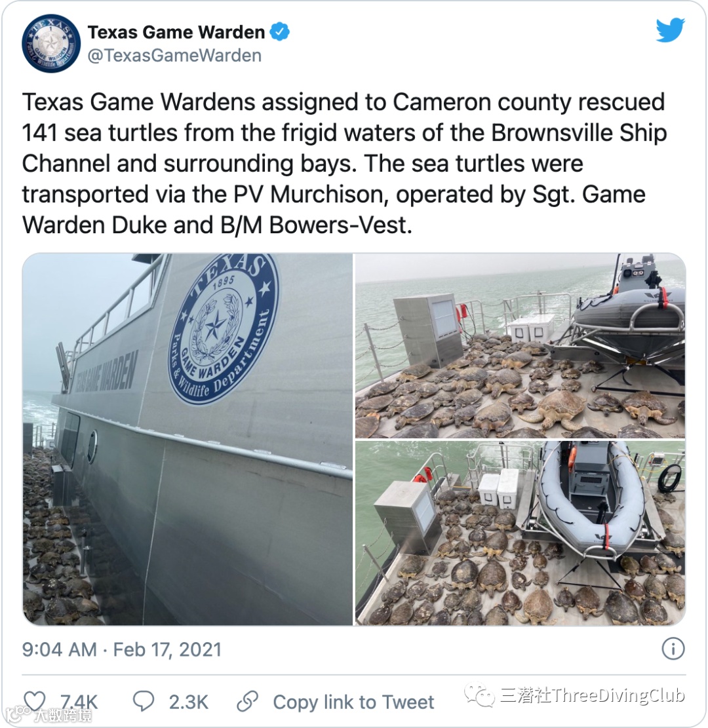Click the 2.3K replies count
708x728 pixels.
[188, 702]
